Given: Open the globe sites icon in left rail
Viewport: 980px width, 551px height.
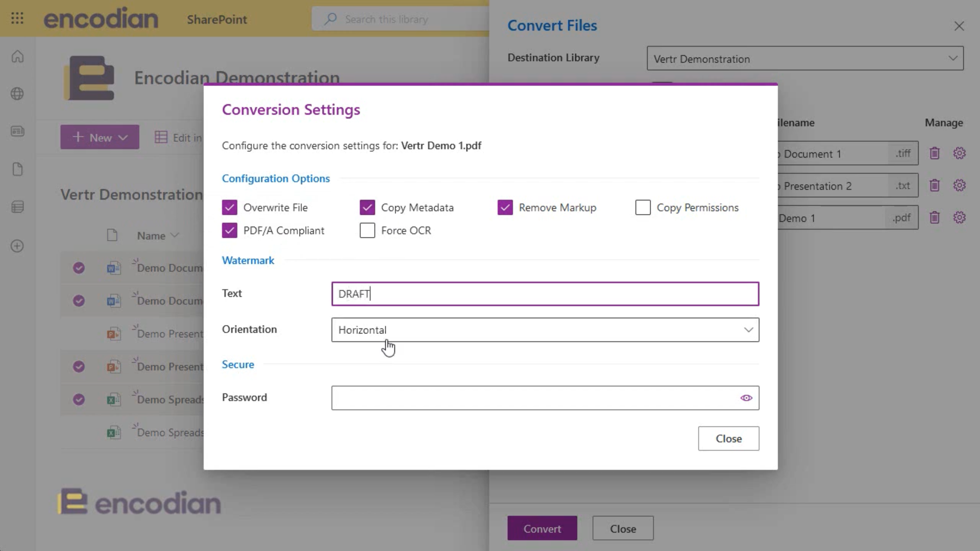Looking at the screenshot, I should coord(17,94).
